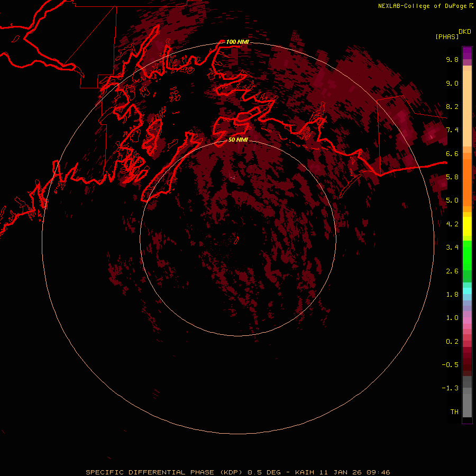476x476 pixels.
Task: Click the KAIH station identifier in footer
Action: 305,472
